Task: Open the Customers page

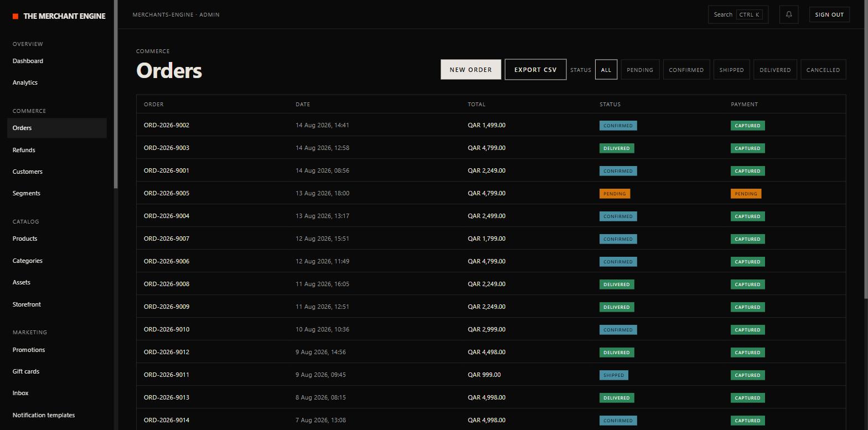Action: (56, 172)
